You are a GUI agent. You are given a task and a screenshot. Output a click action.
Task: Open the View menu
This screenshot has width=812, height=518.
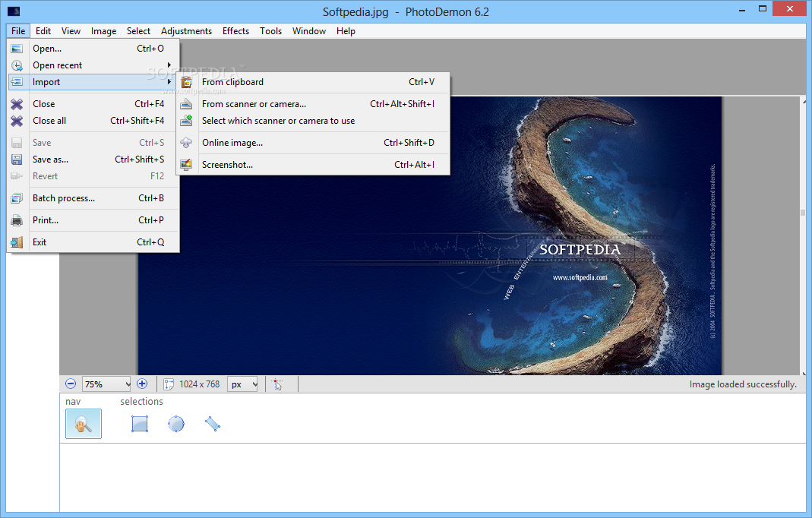[71, 31]
